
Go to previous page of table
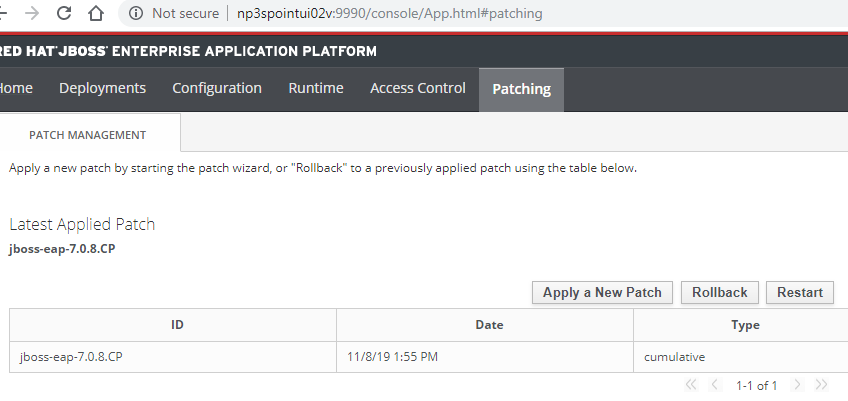pyautogui.click(x=715, y=385)
